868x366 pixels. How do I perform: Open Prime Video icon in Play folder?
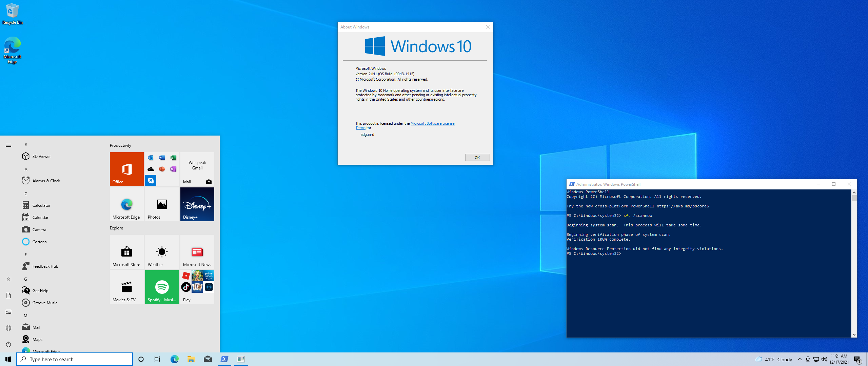tap(209, 276)
